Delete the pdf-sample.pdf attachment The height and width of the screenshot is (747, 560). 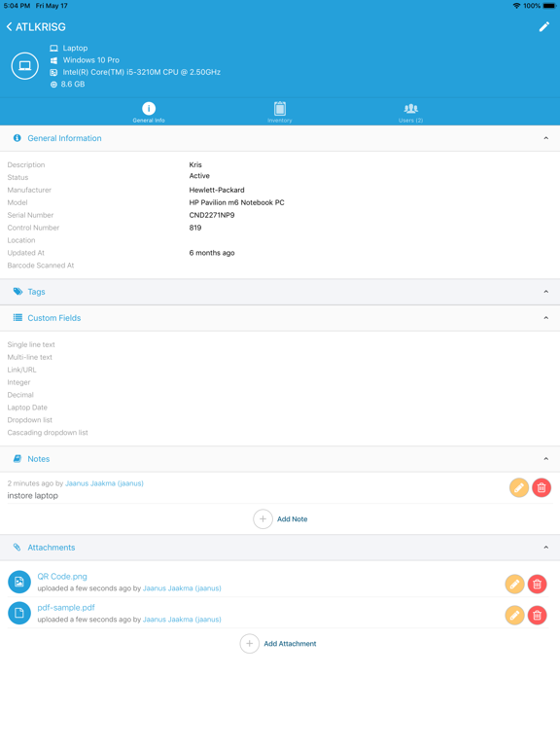point(537,616)
